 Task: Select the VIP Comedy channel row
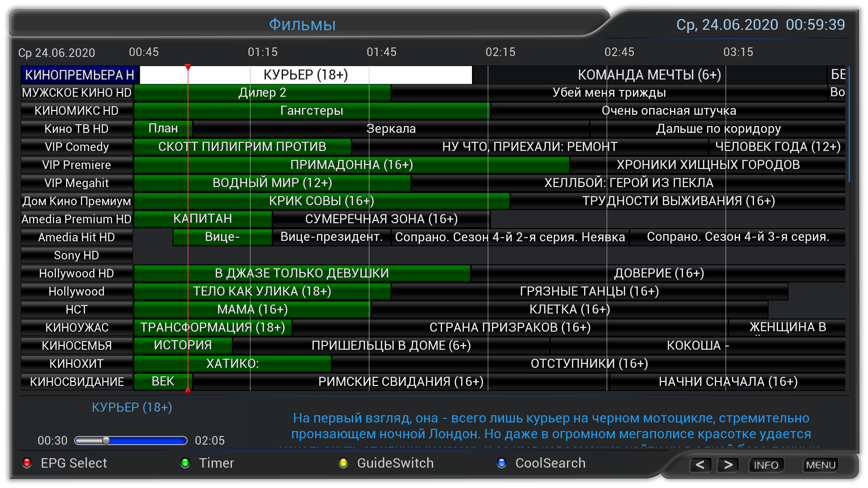(77, 147)
